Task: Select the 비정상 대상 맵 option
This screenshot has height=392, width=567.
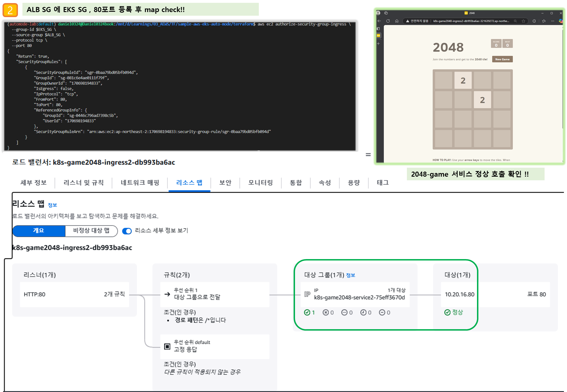Action: [91, 231]
